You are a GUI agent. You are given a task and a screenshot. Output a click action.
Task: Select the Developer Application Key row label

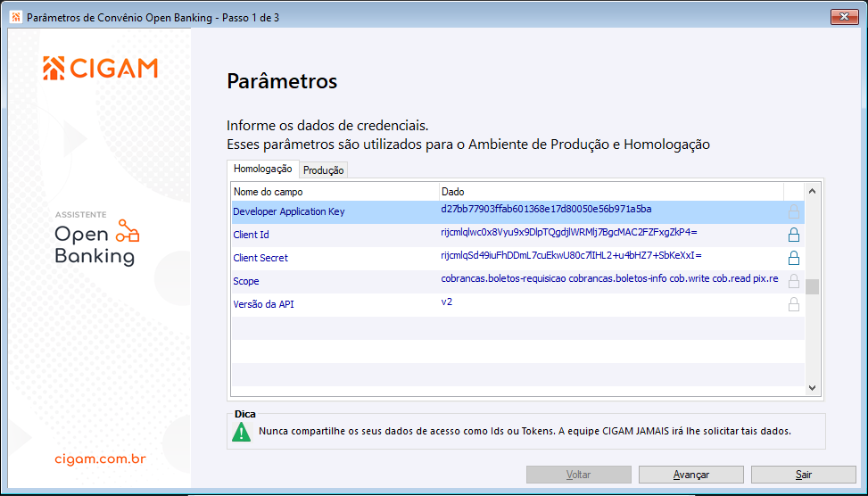[x=288, y=211]
